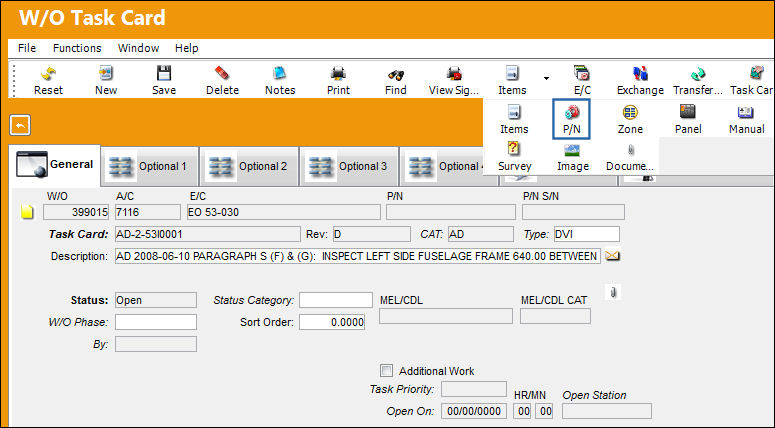This screenshot has height=428, width=775.
Task: Click the Status field showing Open
Action: click(156, 300)
